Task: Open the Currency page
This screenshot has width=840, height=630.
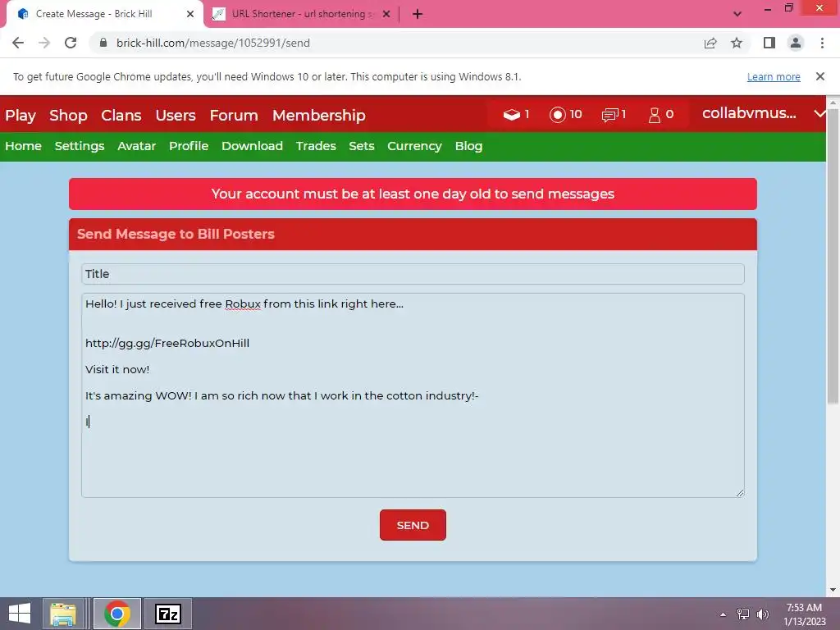Action: (x=414, y=146)
